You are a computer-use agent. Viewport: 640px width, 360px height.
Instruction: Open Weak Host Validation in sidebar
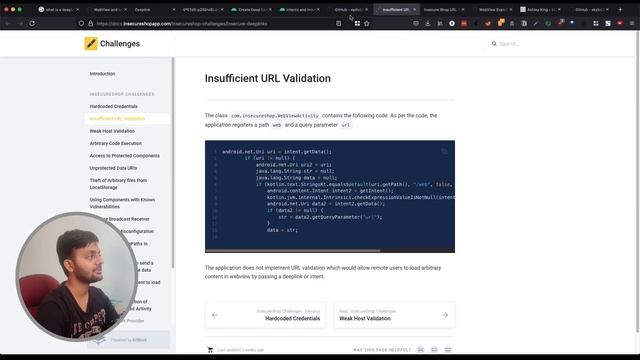[x=112, y=131]
